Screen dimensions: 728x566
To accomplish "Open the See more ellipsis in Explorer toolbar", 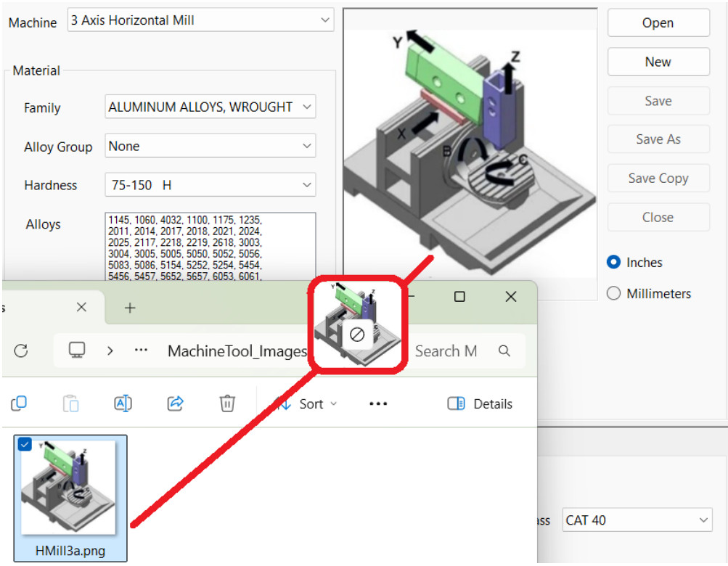I will pos(378,404).
